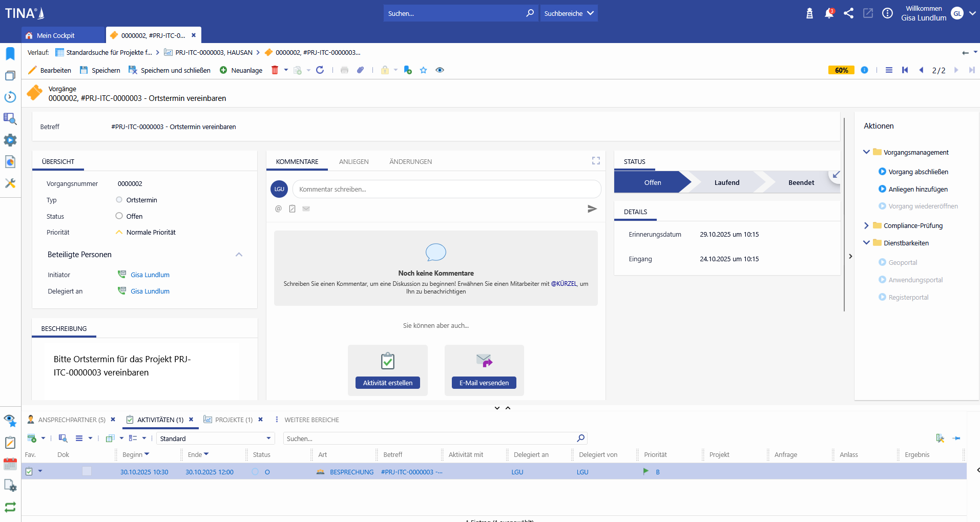Open the calendar icon in left sidebar
This screenshot has height=522, width=980.
pos(10,464)
